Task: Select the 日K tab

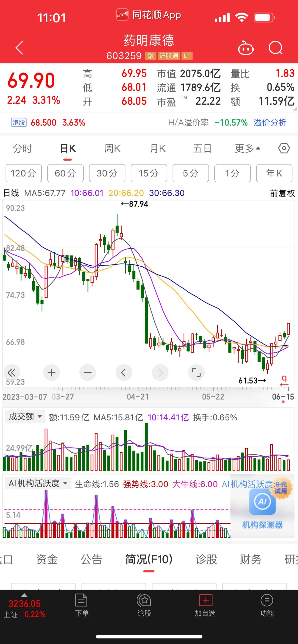Action: 68,149
